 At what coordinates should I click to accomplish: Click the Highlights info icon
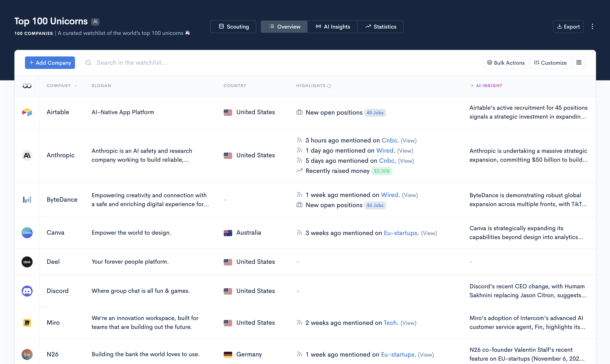(329, 86)
